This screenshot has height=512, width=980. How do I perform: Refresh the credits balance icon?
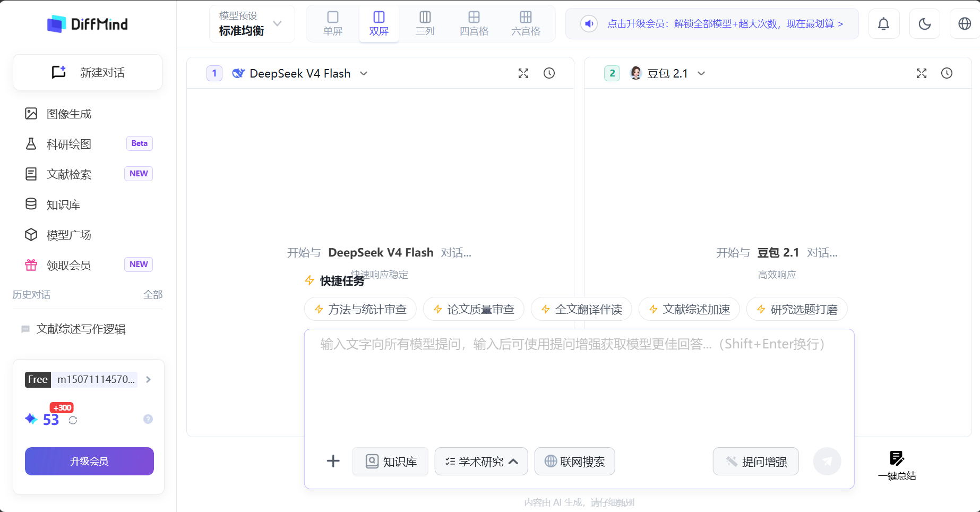(x=73, y=420)
